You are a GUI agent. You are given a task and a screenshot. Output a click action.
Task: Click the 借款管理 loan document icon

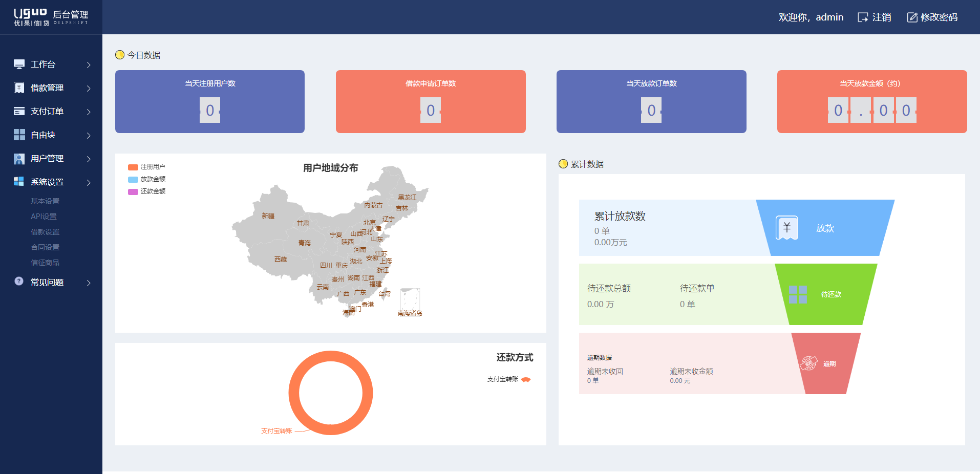coord(19,88)
